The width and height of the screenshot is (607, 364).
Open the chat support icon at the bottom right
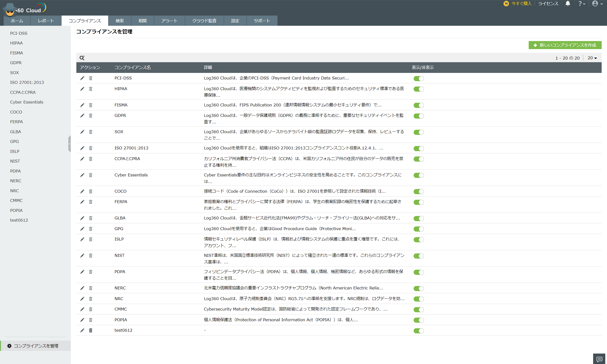click(x=599, y=359)
